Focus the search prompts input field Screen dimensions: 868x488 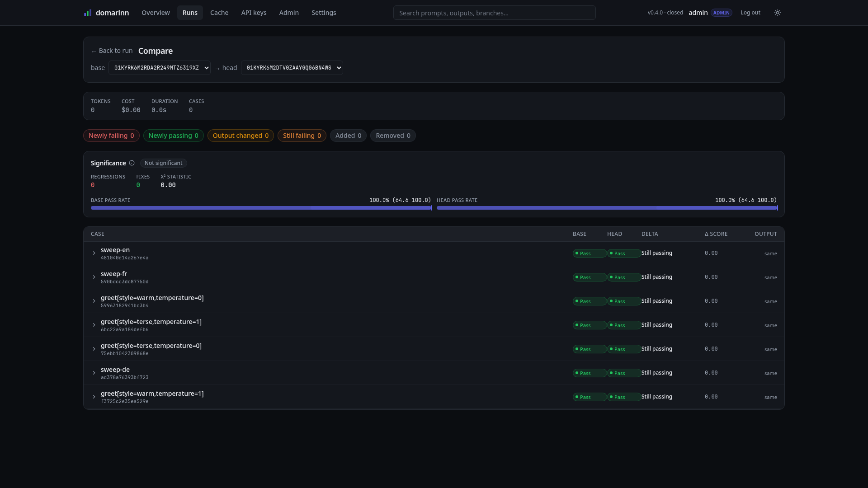click(x=495, y=13)
